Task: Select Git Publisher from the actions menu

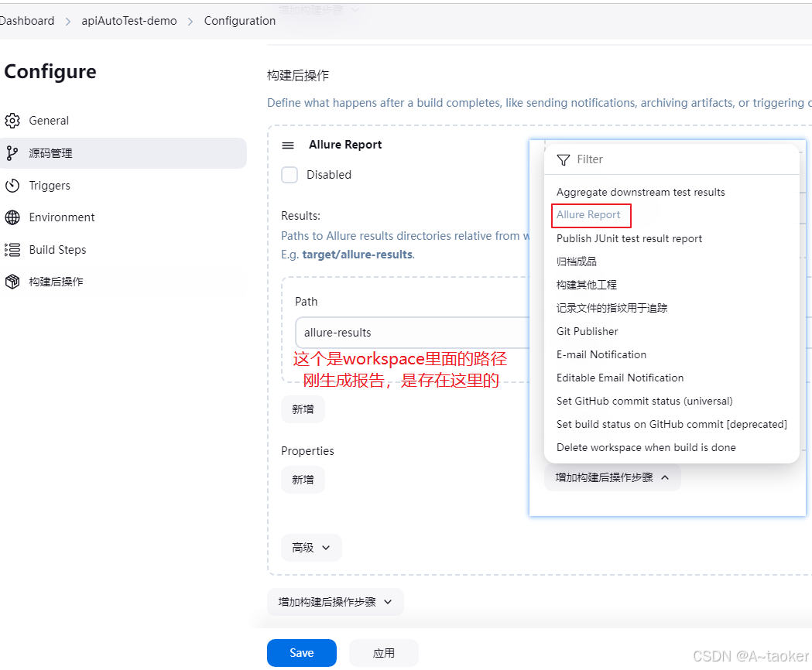Action: [587, 331]
